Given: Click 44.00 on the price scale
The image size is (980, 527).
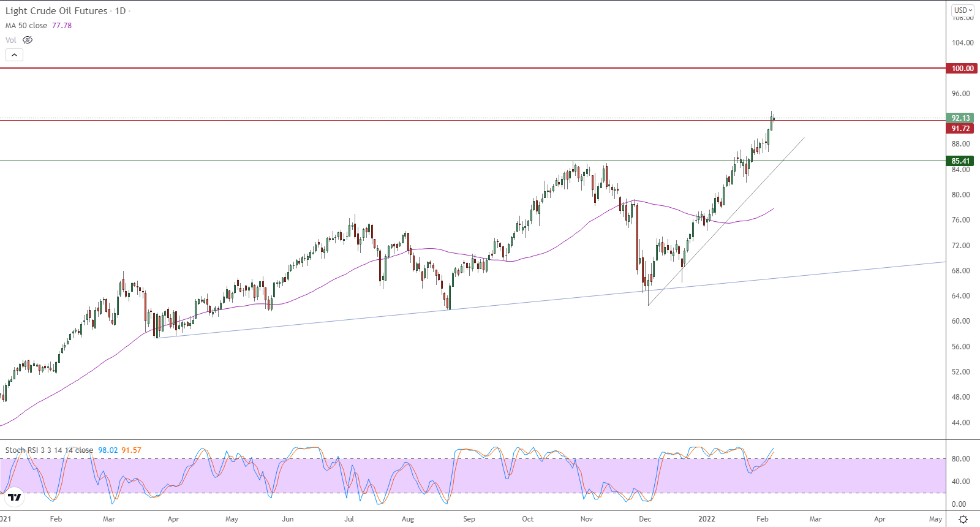Looking at the screenshot, I should pyautogui.click(x=960, y=423).
